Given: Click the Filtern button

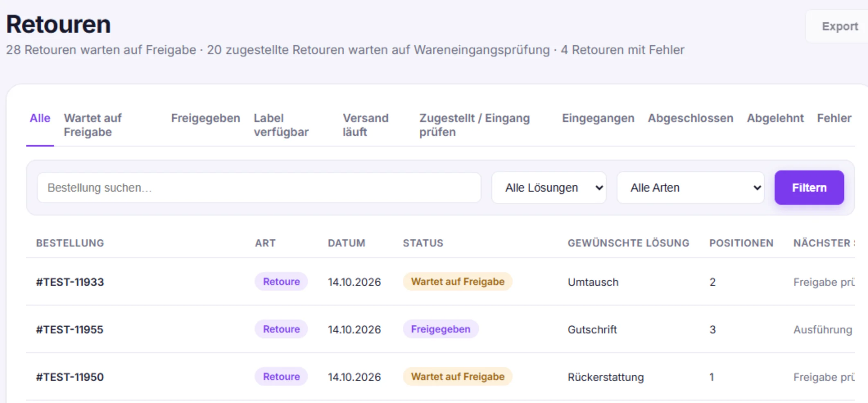Looking at the screenshot, I should [809, 188].
